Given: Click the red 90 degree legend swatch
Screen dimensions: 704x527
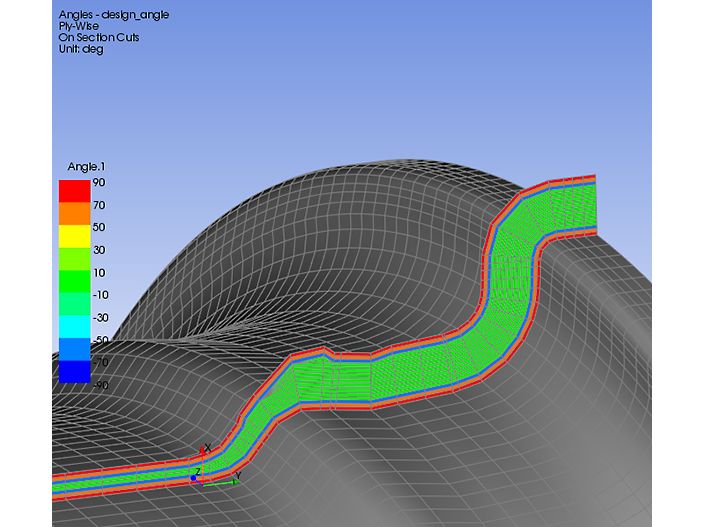Looking at the screenshot, I should (x=75, y=191).
